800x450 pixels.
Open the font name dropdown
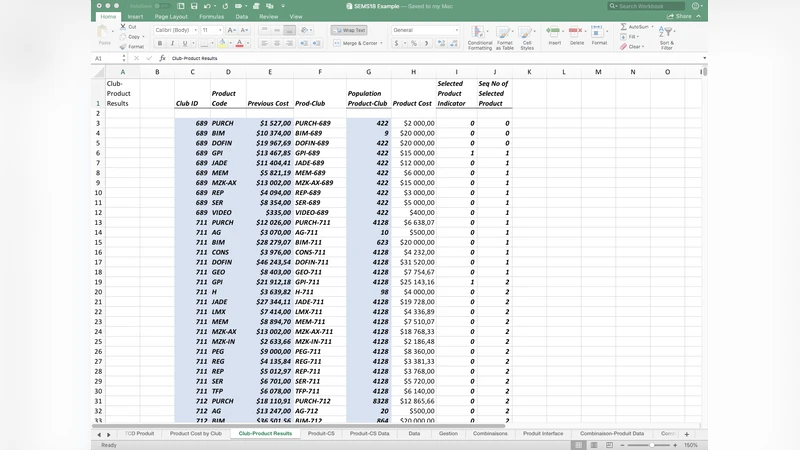194,31
